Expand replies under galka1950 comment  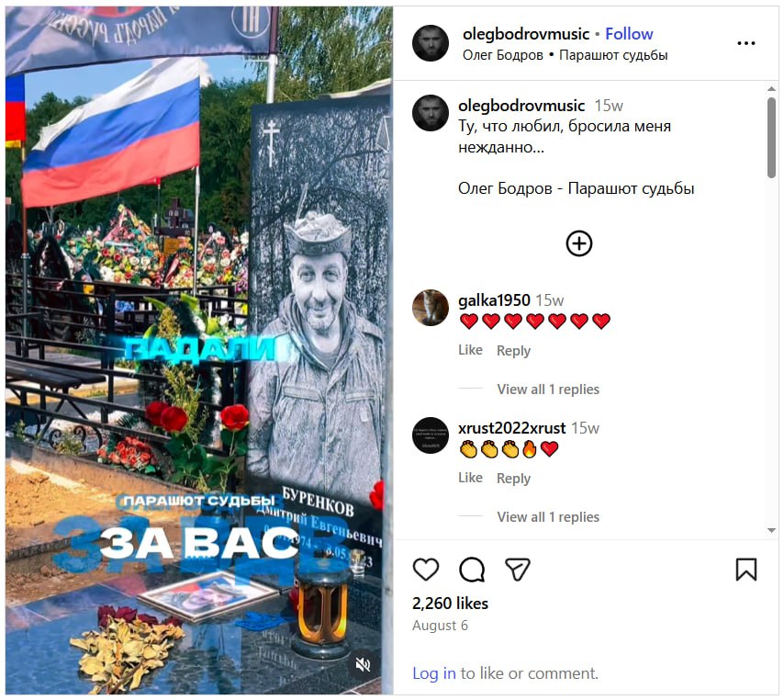click(x=548, y=389)
